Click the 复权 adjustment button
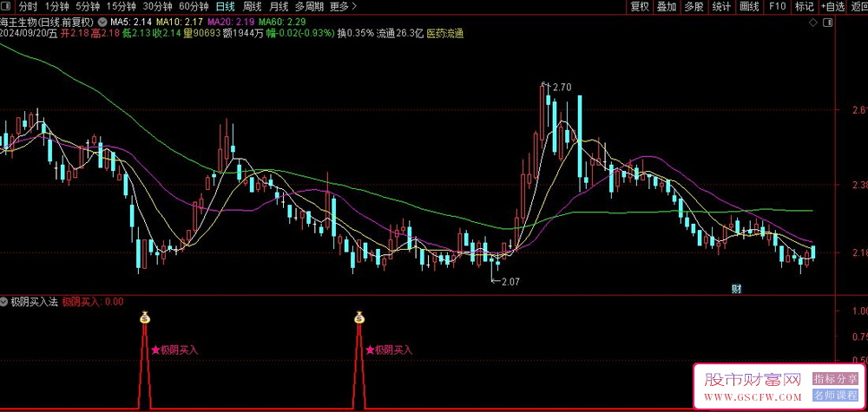 640,7
